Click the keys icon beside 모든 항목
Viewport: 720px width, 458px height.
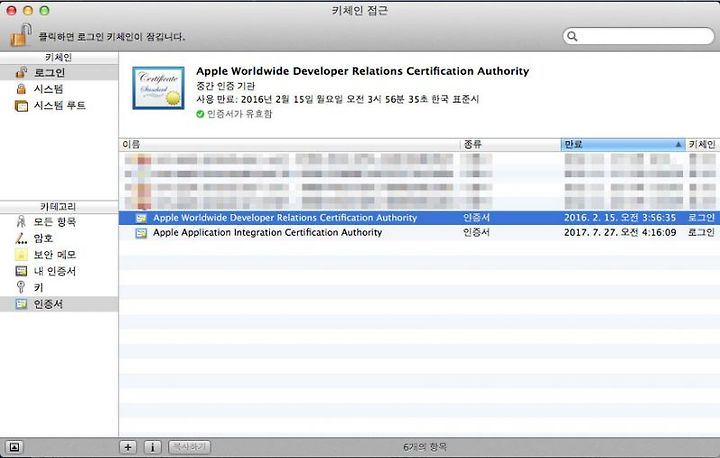(x=21, y=222)
